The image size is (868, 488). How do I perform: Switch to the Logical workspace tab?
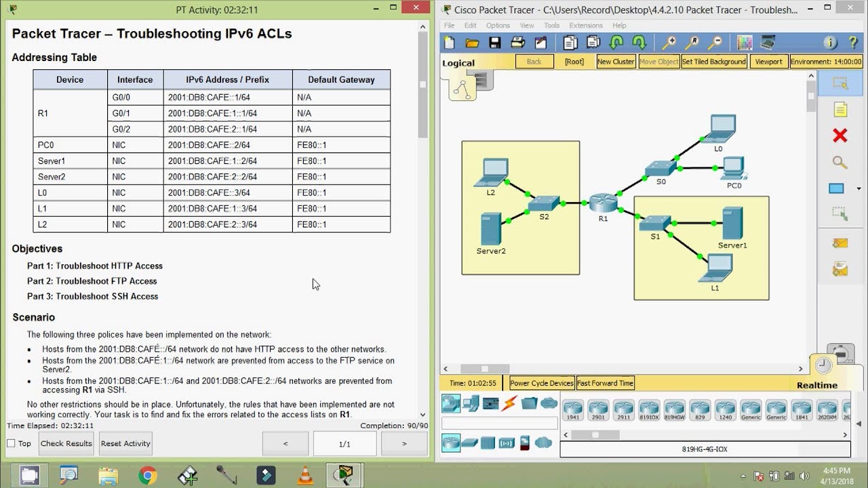(x=459, y=63)
